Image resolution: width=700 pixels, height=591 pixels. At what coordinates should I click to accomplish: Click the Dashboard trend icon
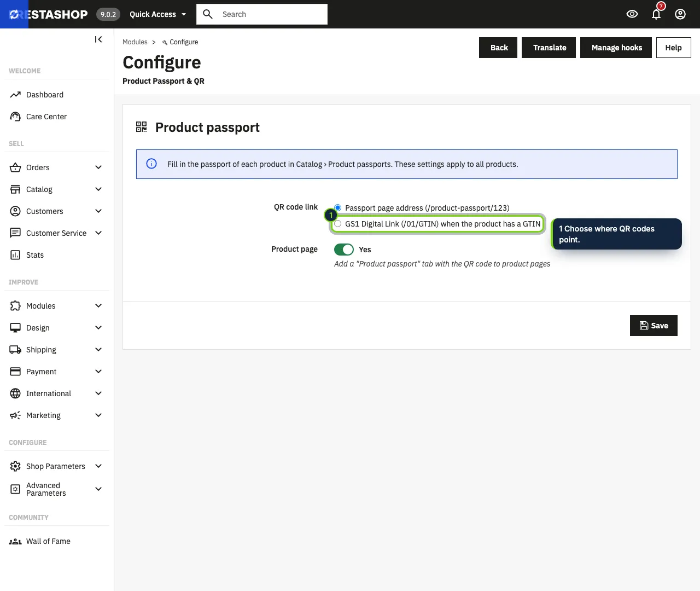(x=15, y=95)
